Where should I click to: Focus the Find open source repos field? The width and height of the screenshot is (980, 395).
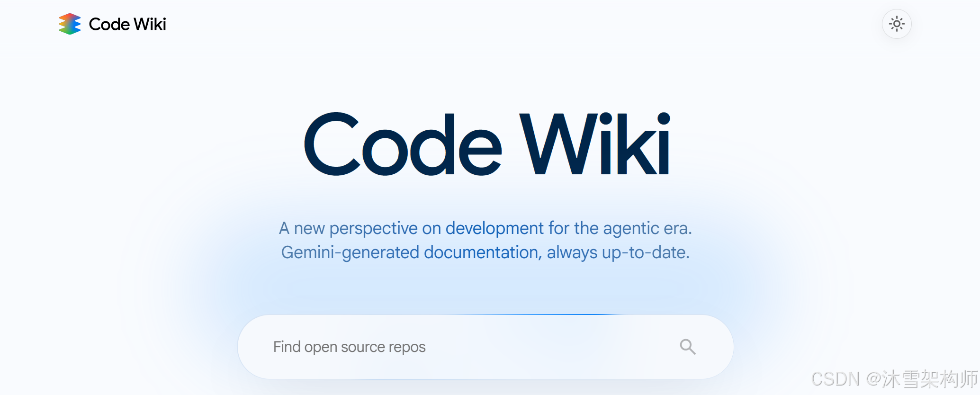click(486, 347)
